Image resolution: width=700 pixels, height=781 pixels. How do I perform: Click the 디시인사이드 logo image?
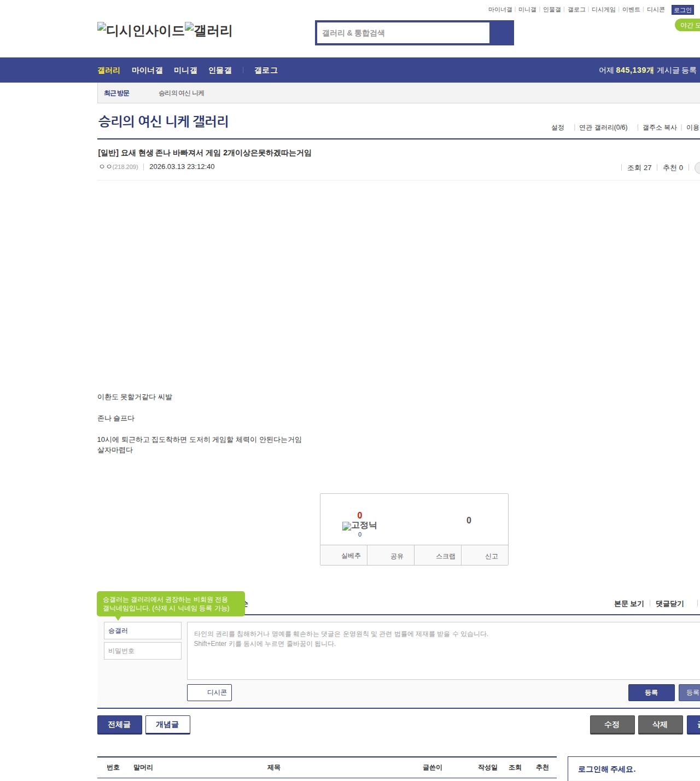coord(141,31)
